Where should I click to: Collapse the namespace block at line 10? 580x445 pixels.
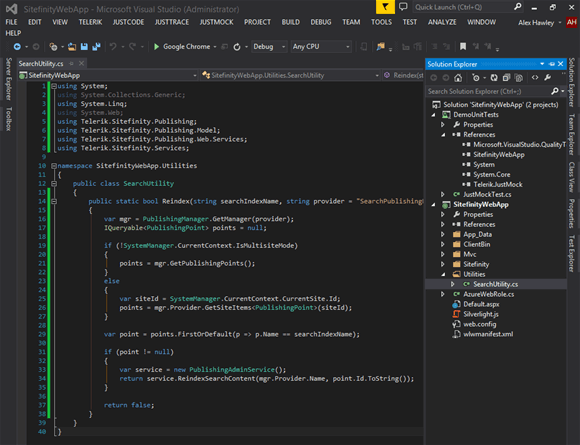coord(54,166)
